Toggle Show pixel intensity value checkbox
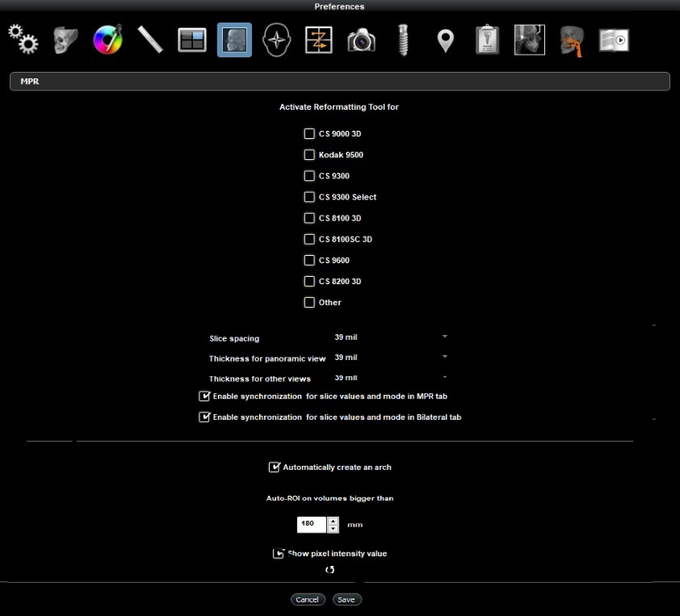This screenshot has height=616, width=680. tap(279, 554)
